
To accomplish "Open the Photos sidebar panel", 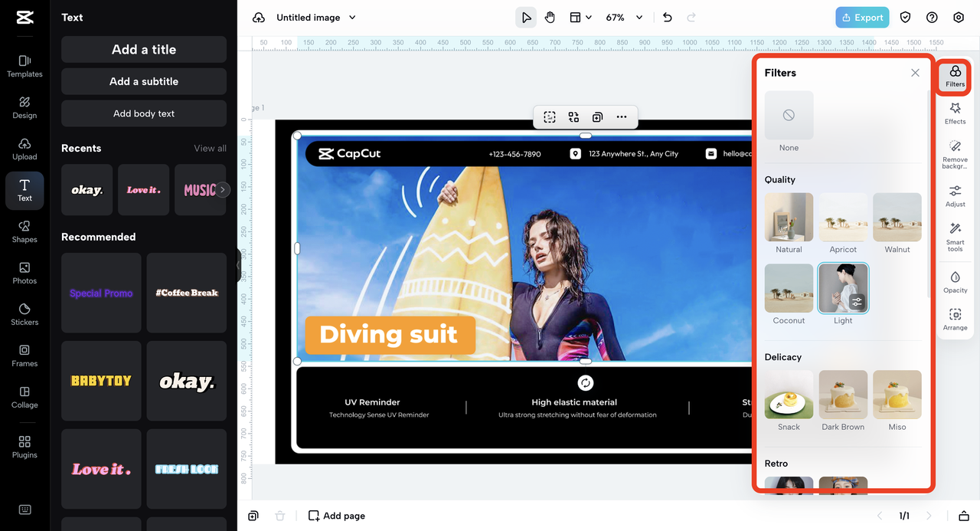I will 24,273.
